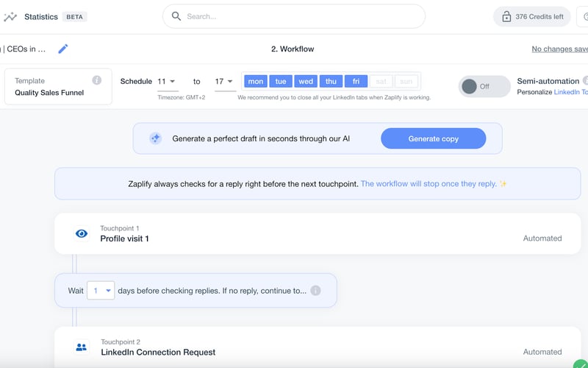Click the AI sparkle icon

point(155,138)
